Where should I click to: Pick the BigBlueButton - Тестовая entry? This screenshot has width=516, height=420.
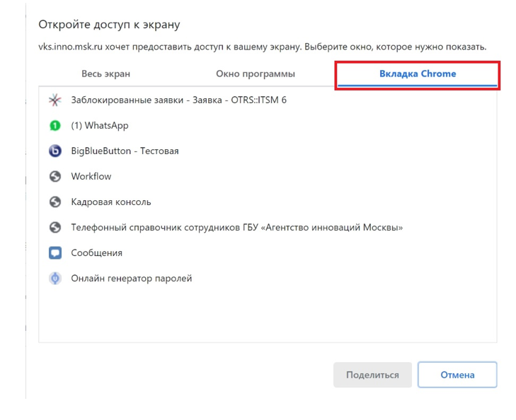pyautogui.click(x=125, y=151)
